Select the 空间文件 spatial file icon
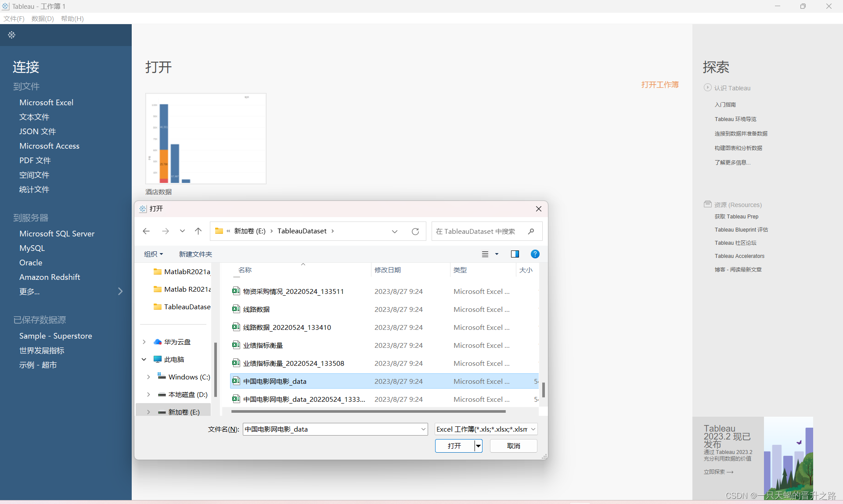 coord(34,175)
